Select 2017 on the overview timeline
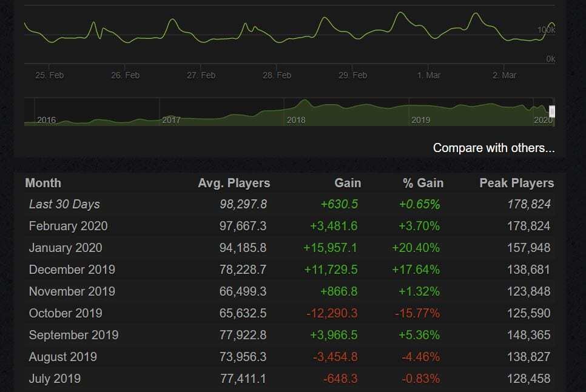The width and height of the screenshot is (586, 392). pyautogui.click(x=171, y=120)
